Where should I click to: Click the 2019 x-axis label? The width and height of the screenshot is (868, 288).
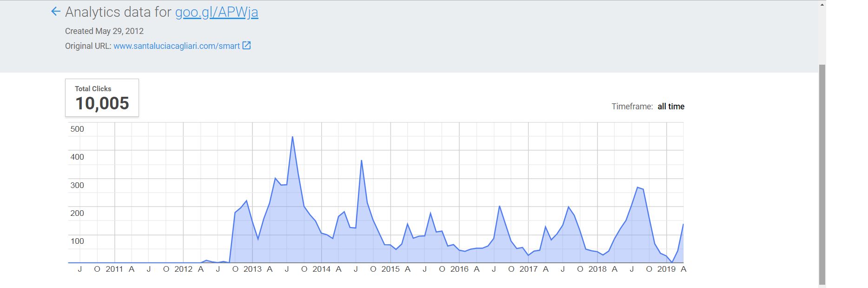pyautogui.click(x=666, y=269)
